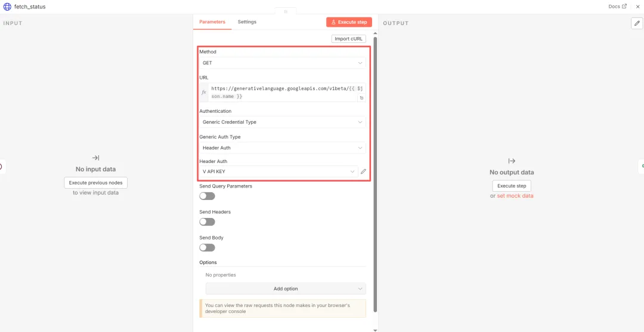The width and height of the screenshot is (644, 332).
Task: Enable Send Query Parameters toggle
Action: (x=207, y=196)
